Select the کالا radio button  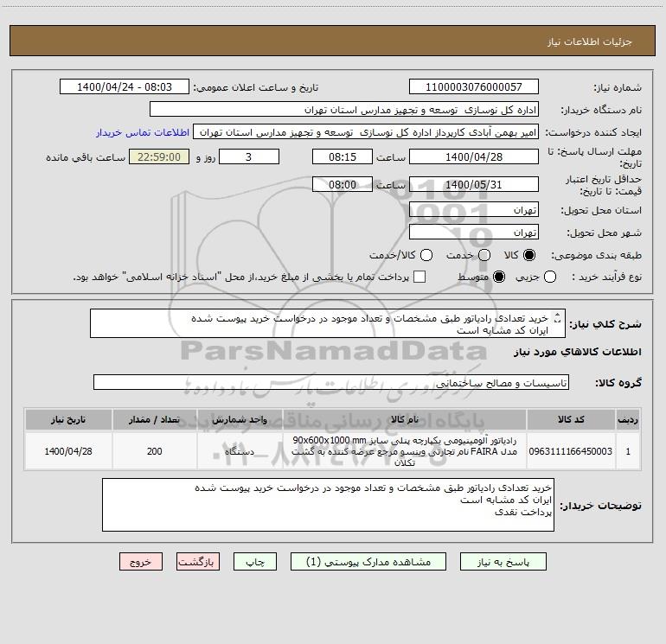(x=529, y=255)
